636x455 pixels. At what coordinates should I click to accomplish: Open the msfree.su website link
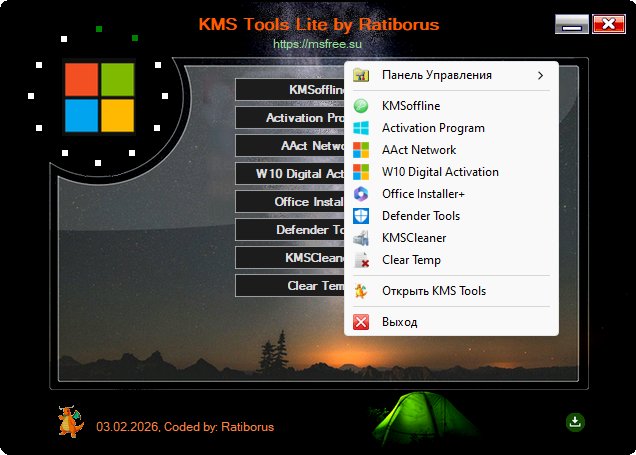point(317,44)
